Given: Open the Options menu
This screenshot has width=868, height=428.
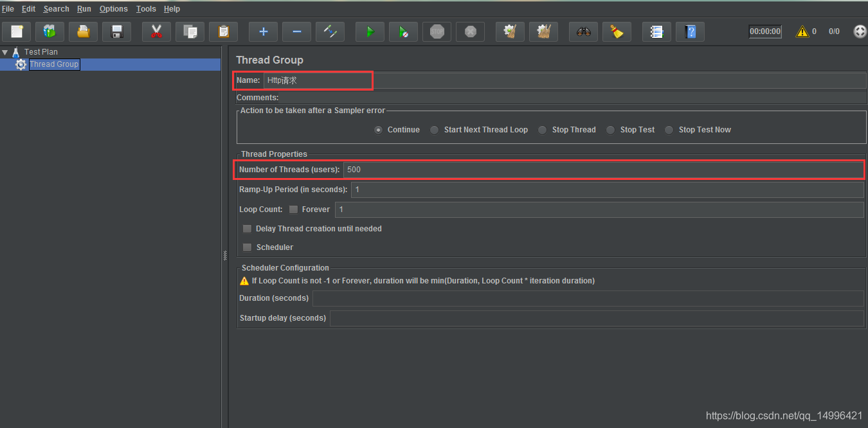Looking at the screenshot, I should (114, 9).
